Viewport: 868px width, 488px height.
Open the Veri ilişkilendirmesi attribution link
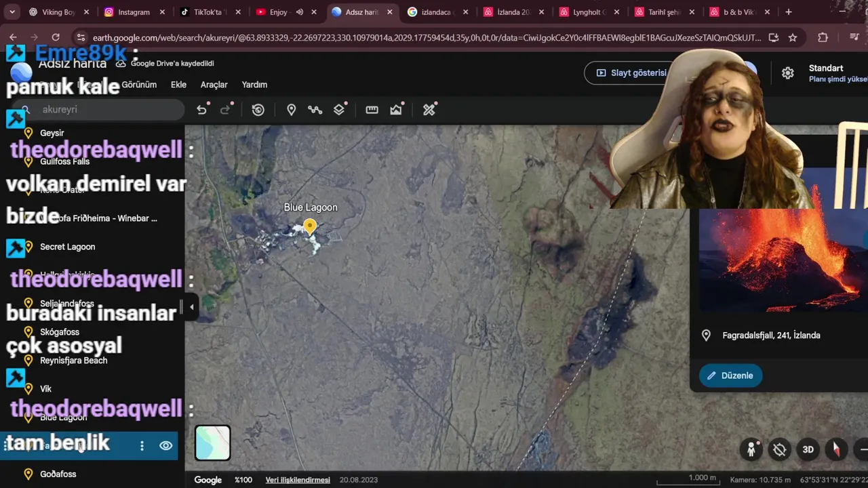pyautogui.click(x=298, y=480)
